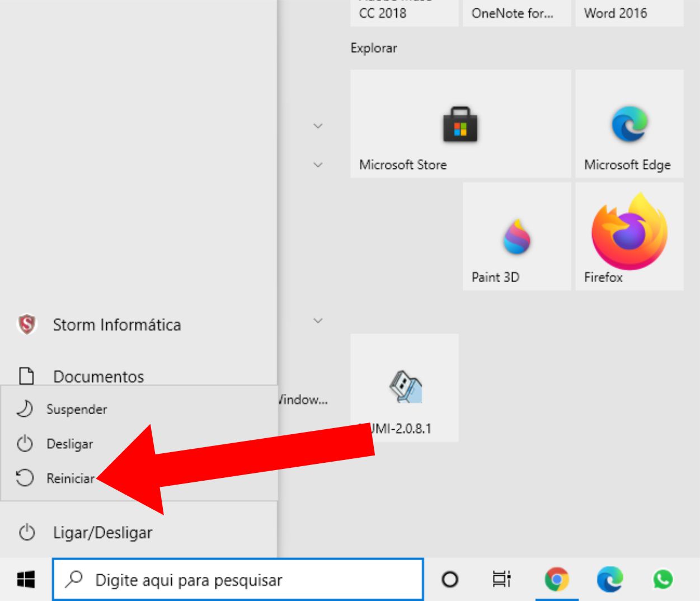Expand the chevron beside the Microsoft Store tile

[318, 126]
